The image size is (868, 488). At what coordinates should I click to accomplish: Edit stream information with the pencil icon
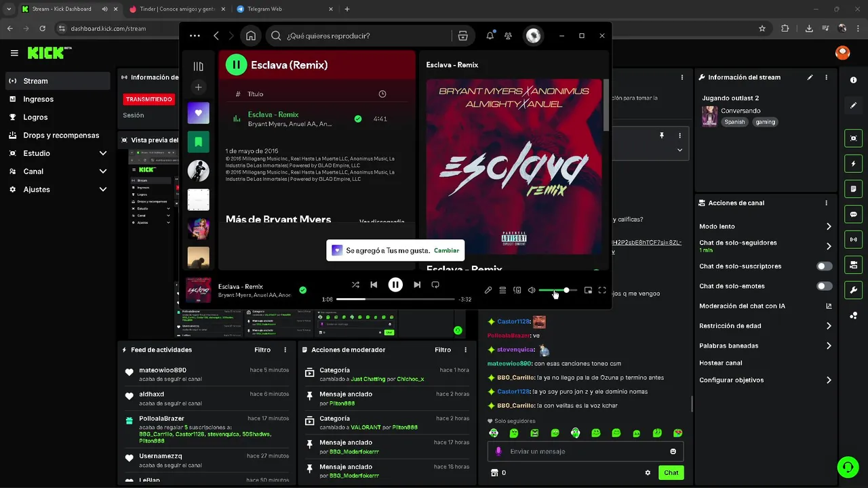(x=810, y=77)
